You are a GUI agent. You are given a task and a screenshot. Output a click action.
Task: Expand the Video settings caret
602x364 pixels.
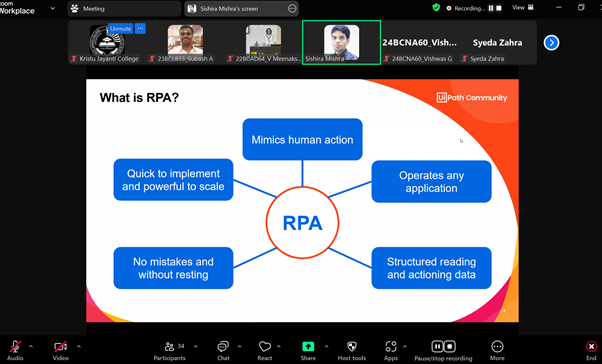pyautogui.click(x=79, y=347)
